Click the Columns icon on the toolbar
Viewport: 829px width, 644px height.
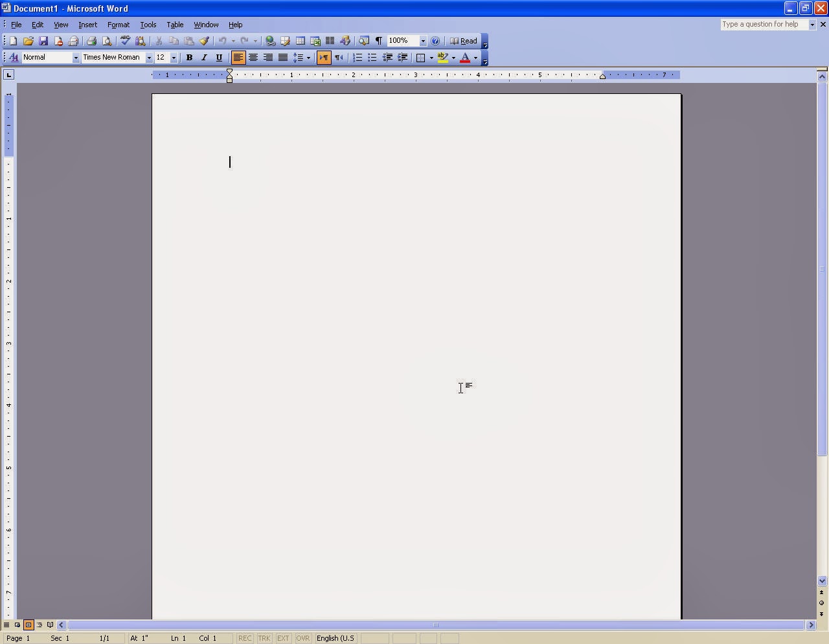coord(330,41)
